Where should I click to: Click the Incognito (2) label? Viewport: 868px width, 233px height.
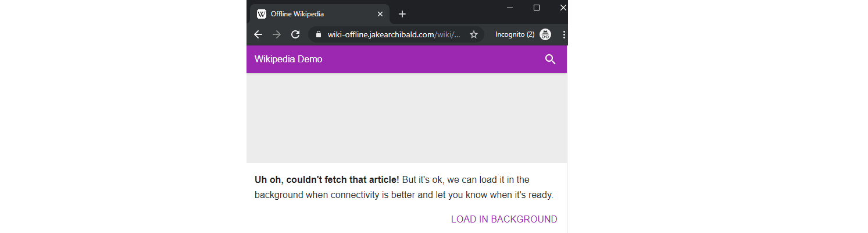[x=515, y=34]
